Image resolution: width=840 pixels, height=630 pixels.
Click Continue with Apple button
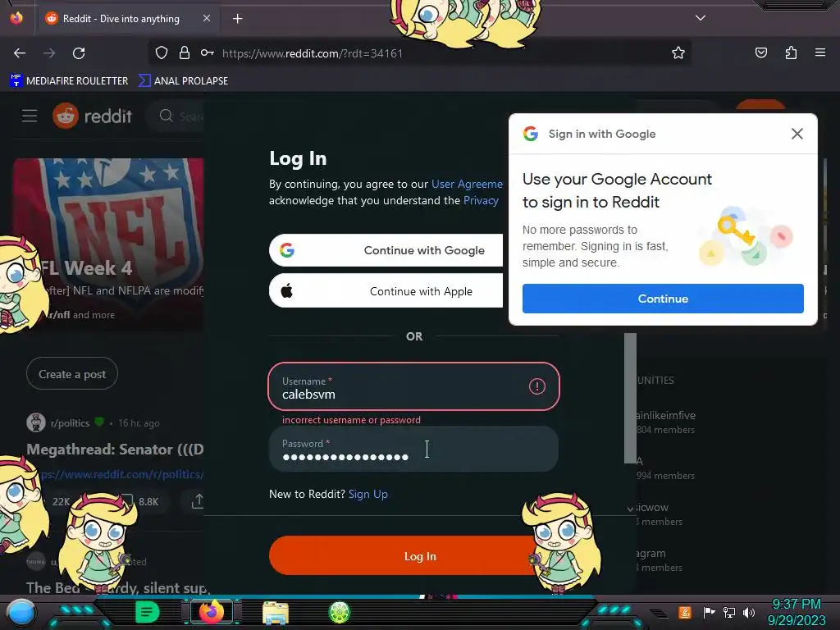[x=386, y=291]
